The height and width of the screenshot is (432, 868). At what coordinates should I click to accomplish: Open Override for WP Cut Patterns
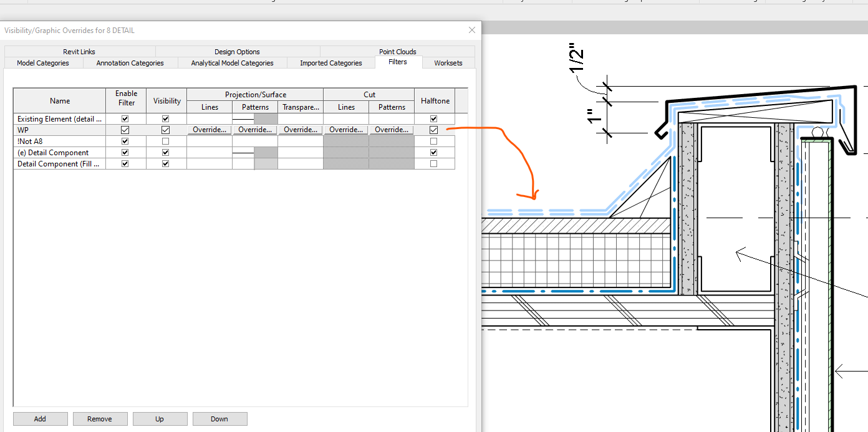pyautogui.click(x=391, y=130)
